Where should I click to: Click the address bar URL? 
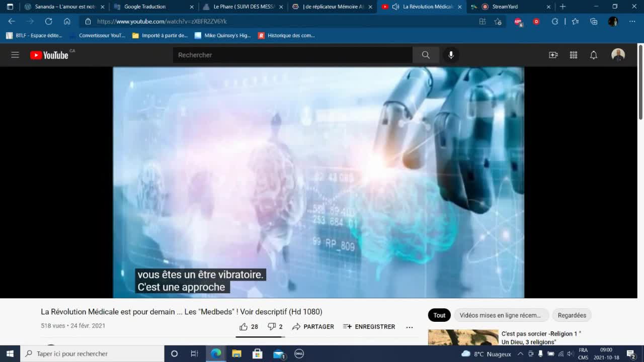(x=162, y=22)
